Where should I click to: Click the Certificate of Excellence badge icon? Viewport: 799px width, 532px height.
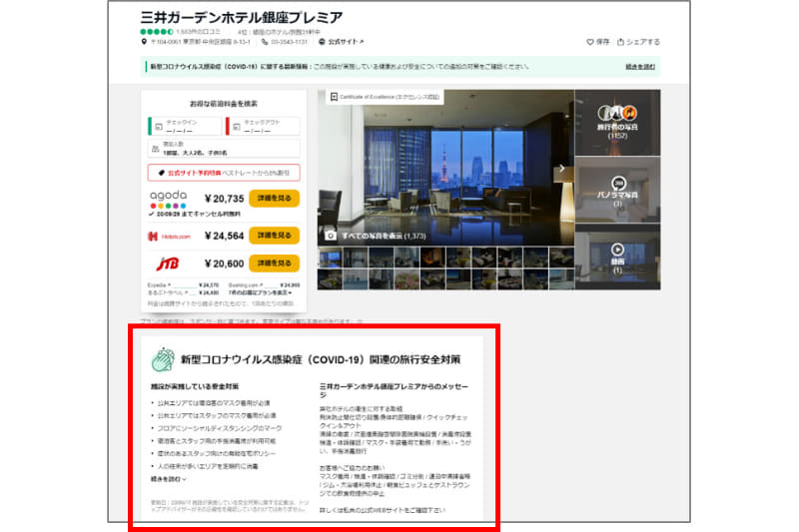(334, 97)
